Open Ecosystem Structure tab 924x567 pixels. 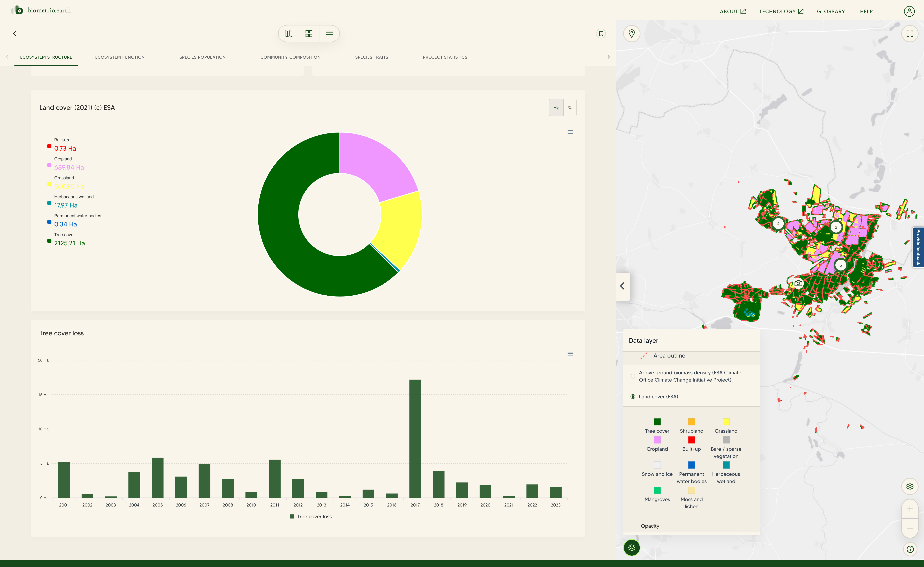point(46,57)
